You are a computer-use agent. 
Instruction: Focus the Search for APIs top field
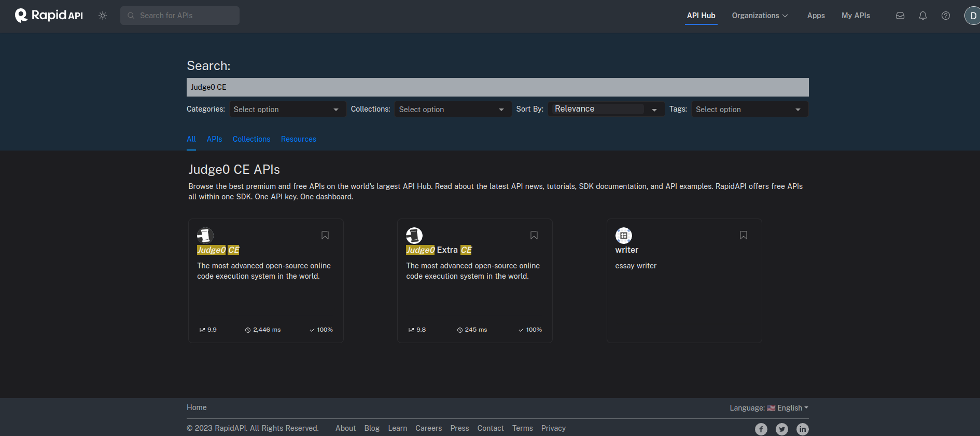(180, 16)
